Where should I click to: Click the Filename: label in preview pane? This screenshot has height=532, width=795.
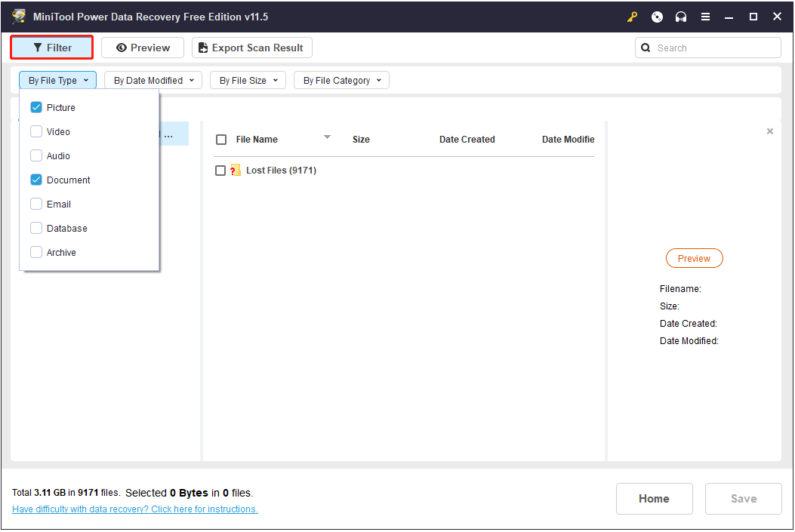pos(680,289)
